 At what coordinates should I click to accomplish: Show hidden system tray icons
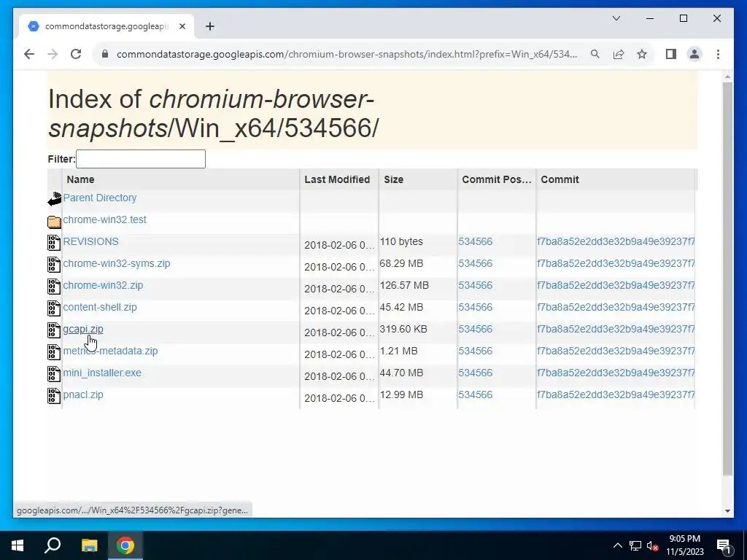[617, 545]
